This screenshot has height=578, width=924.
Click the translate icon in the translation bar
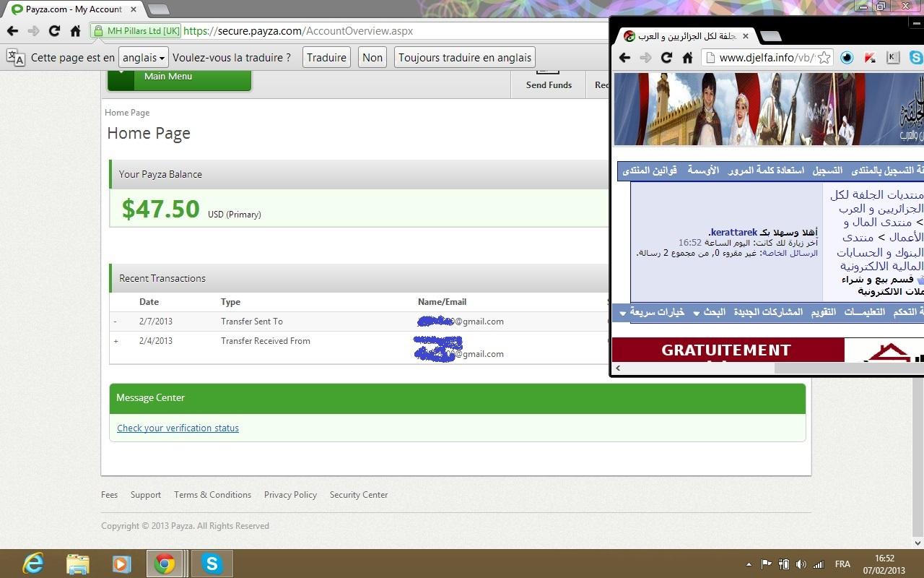[x=15, y=58]
